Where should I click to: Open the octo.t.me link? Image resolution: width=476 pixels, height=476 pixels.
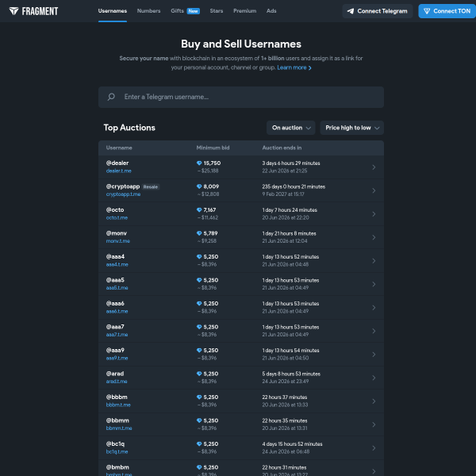117,217
